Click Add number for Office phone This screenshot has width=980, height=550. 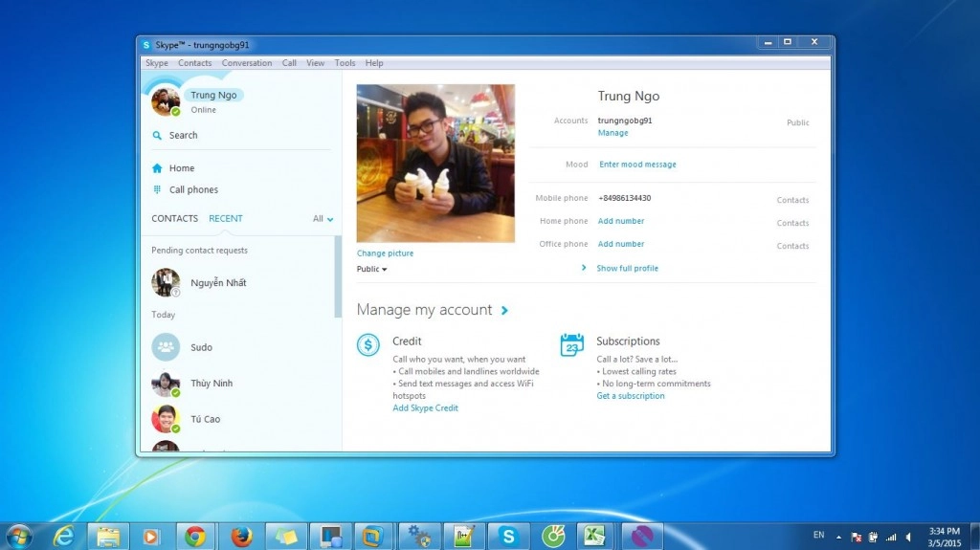(620, 244)
